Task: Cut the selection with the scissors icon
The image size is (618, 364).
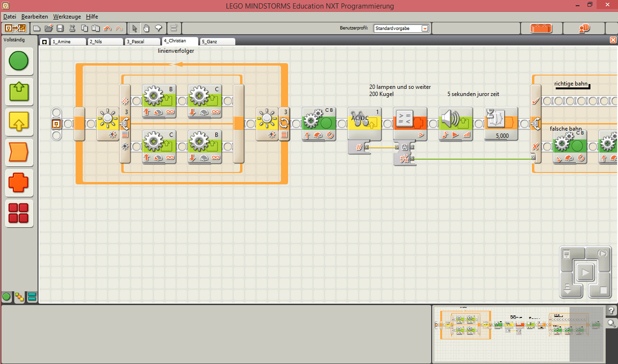Action: [72, 28]
